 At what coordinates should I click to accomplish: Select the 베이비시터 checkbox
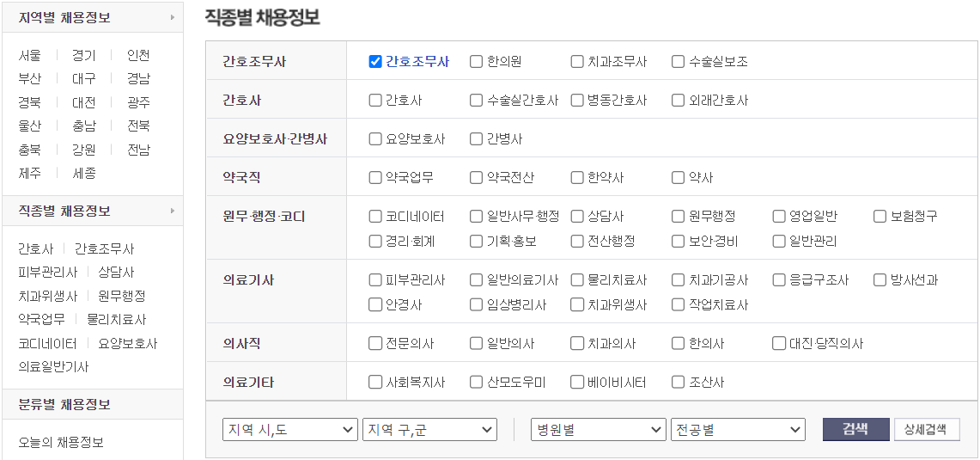click(x=577, y=382)
